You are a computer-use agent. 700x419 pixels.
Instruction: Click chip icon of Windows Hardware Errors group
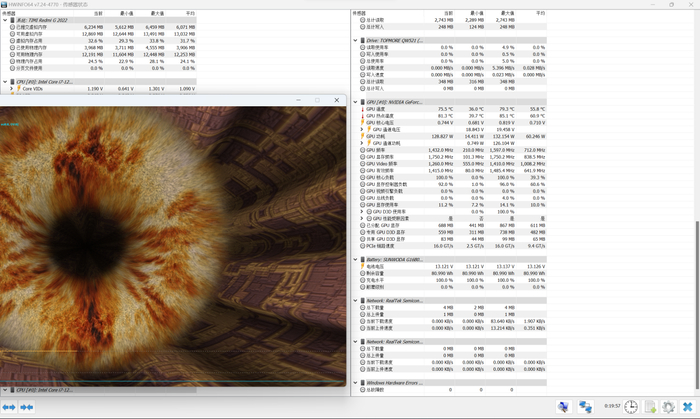point(362,383)
